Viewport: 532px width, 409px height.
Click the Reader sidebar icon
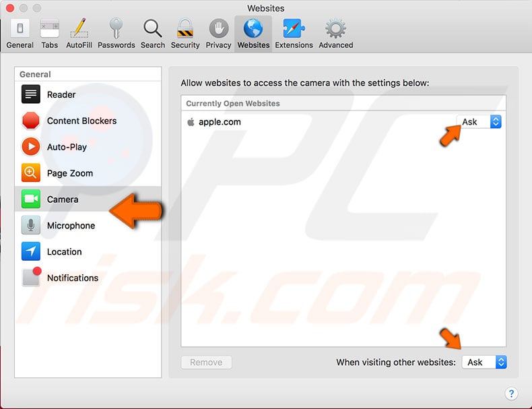pyautogui.click(x=31, y=94)
